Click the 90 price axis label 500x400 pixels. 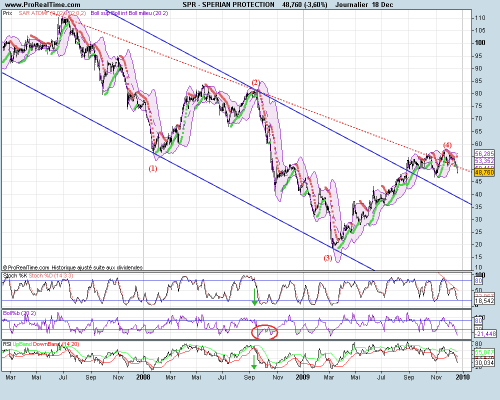479,68
